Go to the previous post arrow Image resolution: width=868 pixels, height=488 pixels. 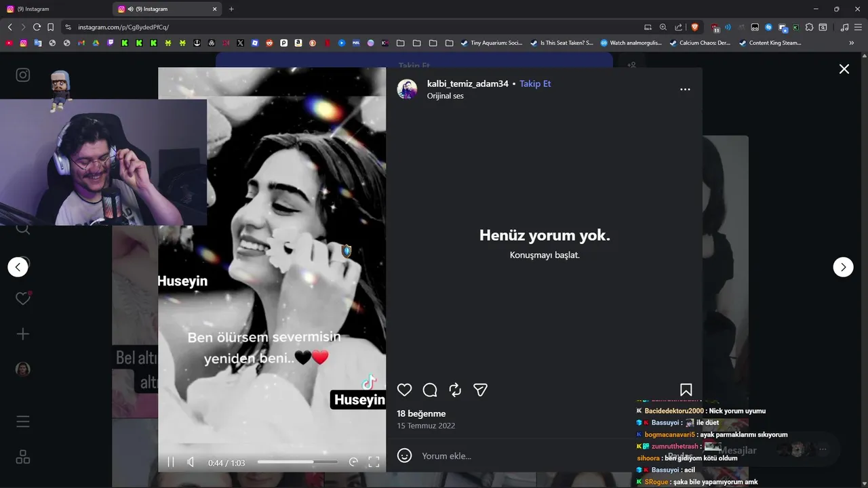pos(18,267)
